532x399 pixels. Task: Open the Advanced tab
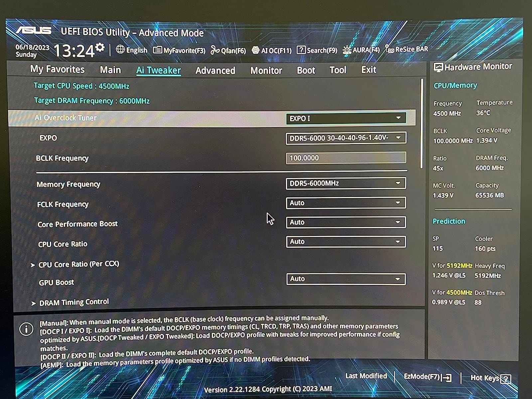[x=215, y=70]
